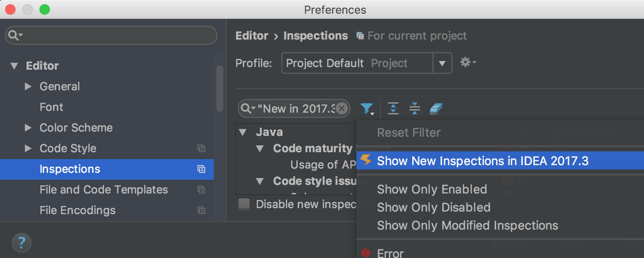Click the project-level icon beside Code Style
The width and height of the screenshot is (644, 258).
pyautogui.click(x=201, y=148)
